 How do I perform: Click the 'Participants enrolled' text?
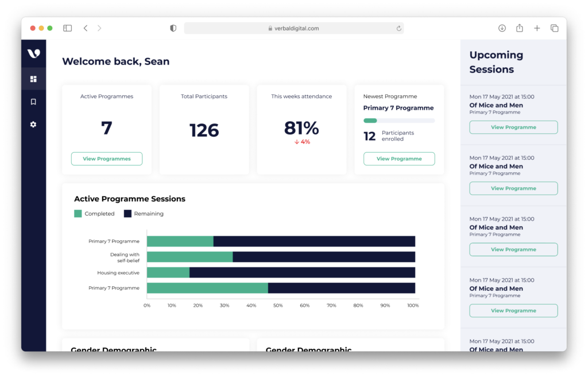398,136
